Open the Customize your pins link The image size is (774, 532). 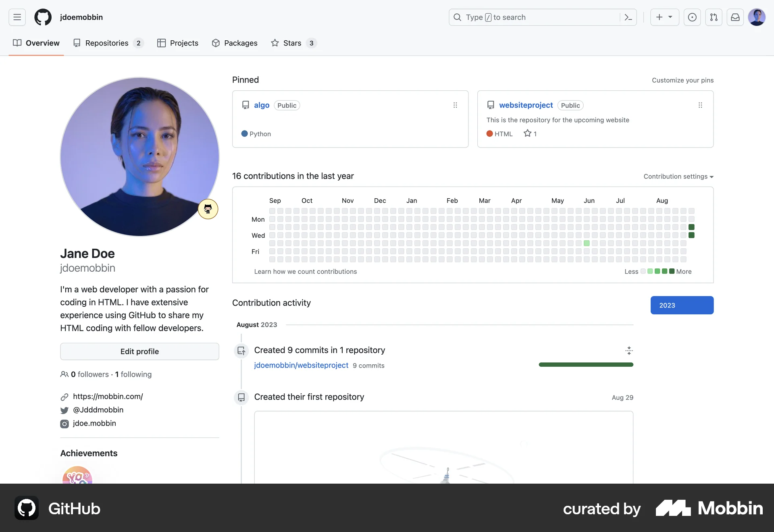click(682, 80)
